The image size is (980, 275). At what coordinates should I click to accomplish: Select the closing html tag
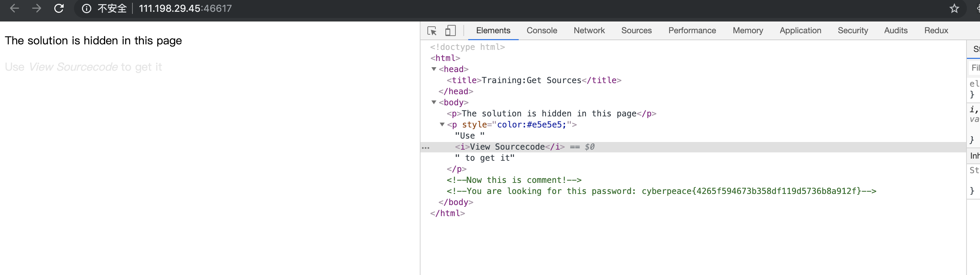(447, 213)
